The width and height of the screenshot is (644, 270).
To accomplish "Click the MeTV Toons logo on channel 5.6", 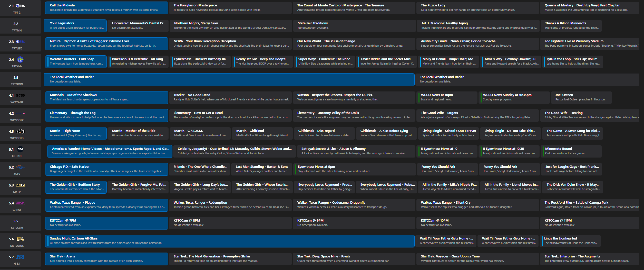I will click(x=20, y=239).
